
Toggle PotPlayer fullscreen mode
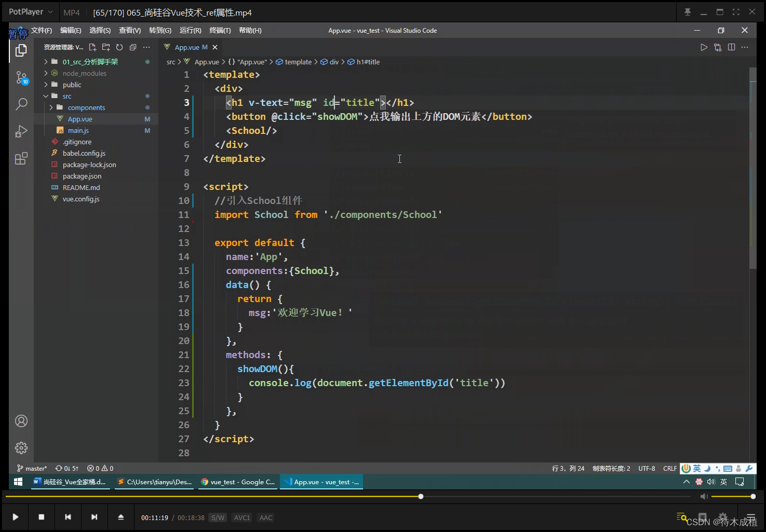tap(736, 12)
